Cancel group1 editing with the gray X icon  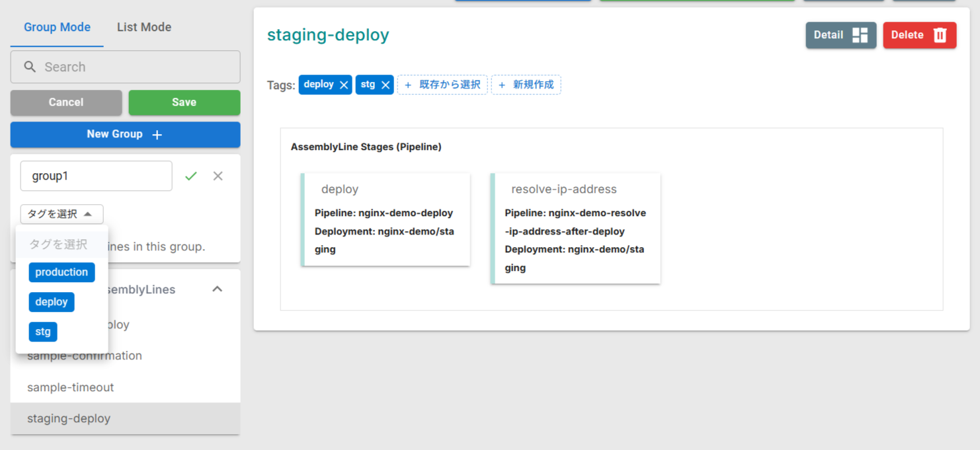(x=218, y=176)
